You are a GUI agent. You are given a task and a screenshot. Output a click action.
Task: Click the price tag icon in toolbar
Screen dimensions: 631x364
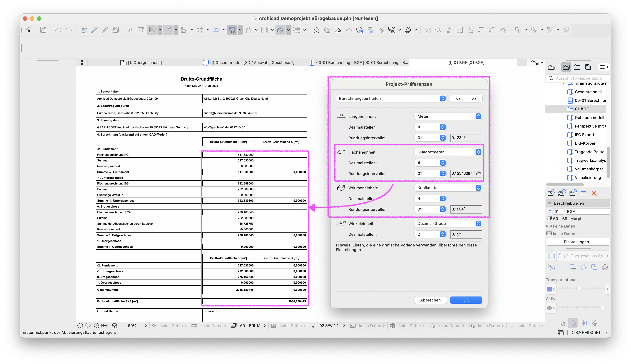pos(381,30)
